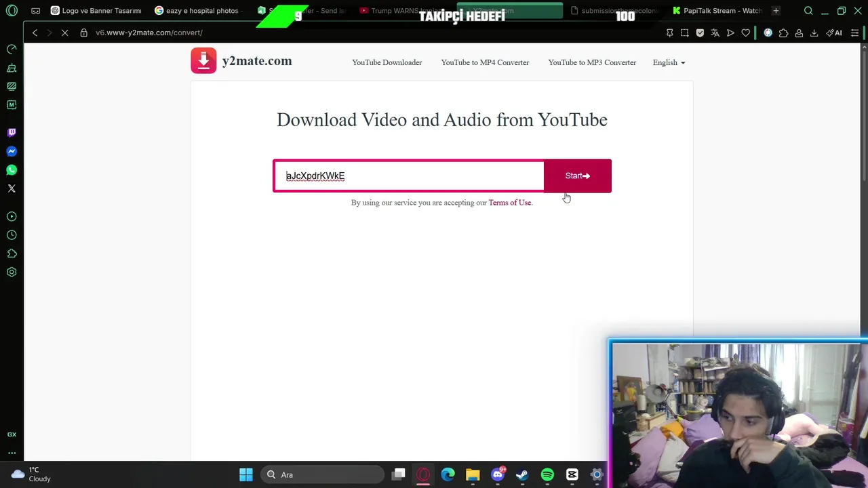This screenshot has height=488, width=868.
Task: Open X (Twitter) in the sidebar
Action: [x=12, y=188]
